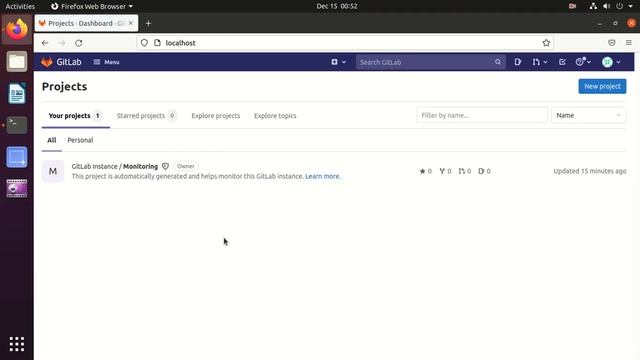Open Terminal from the dock
Image resolution: width=640 pixels, height=360 pixels.
tap(17, 125)
